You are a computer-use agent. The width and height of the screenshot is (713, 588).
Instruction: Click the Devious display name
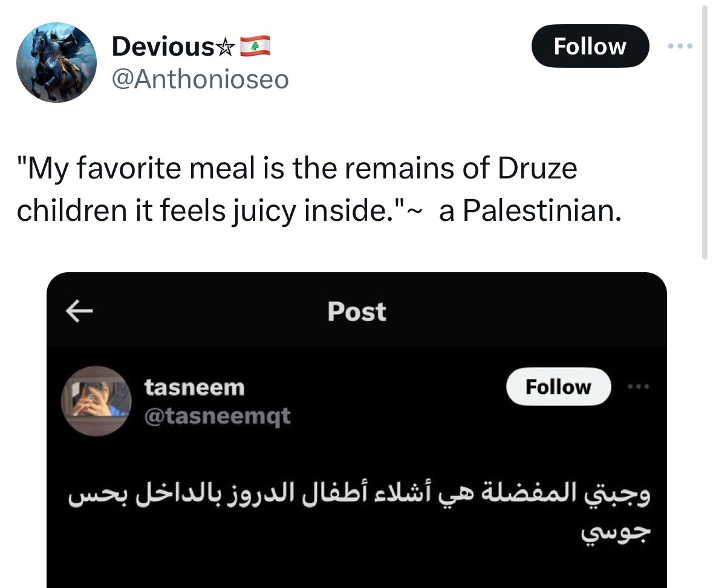(x=162, y=47)
